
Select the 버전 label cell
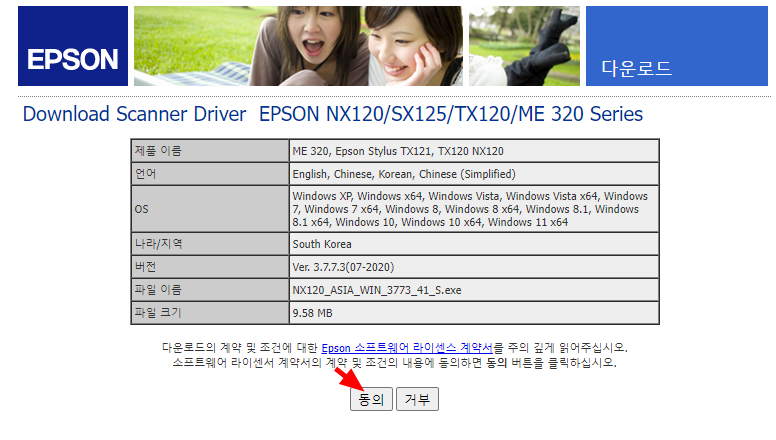pyautogui.click(x=210, y=267)
